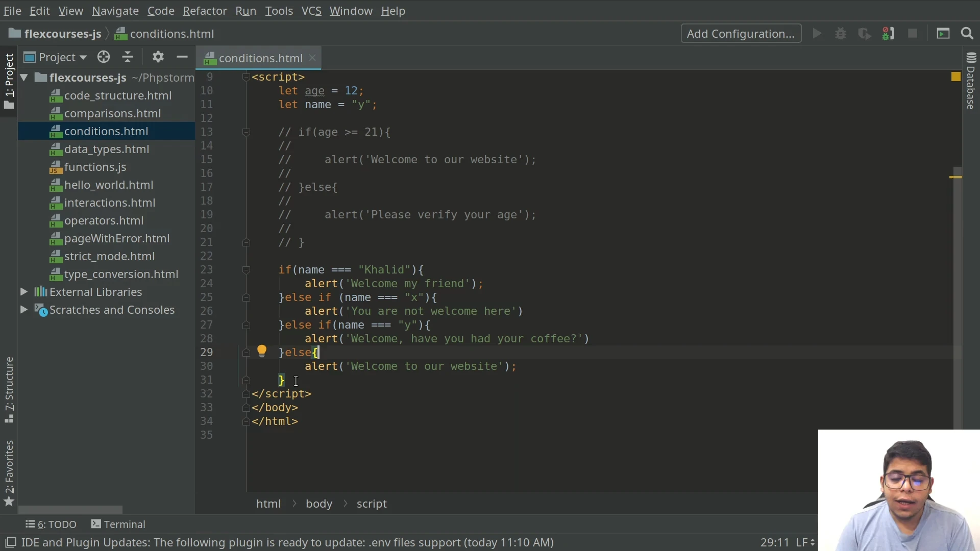Image resolution: width=980 pixels, height=551 pixels.
Task: Click the flexcourses-js navigation bar crumb
Action: [55, 34]
